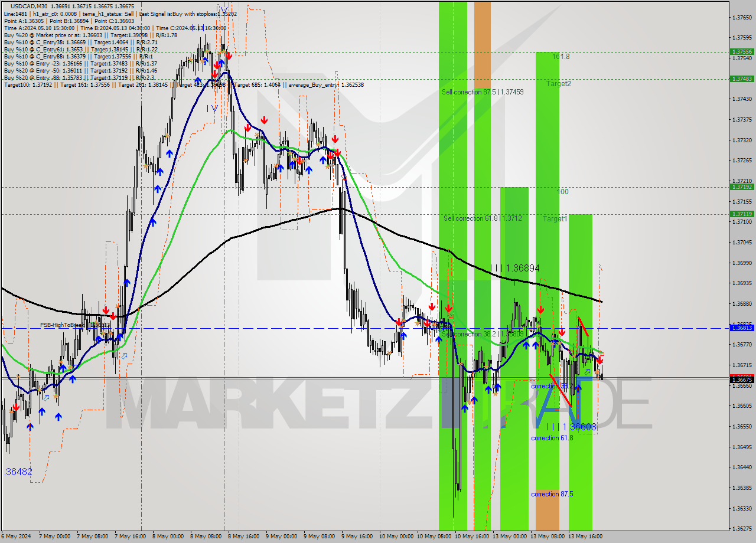Click the '6 May 2024' time axis label
Viewport: 756px width, 543px height.
pos(17,537)
